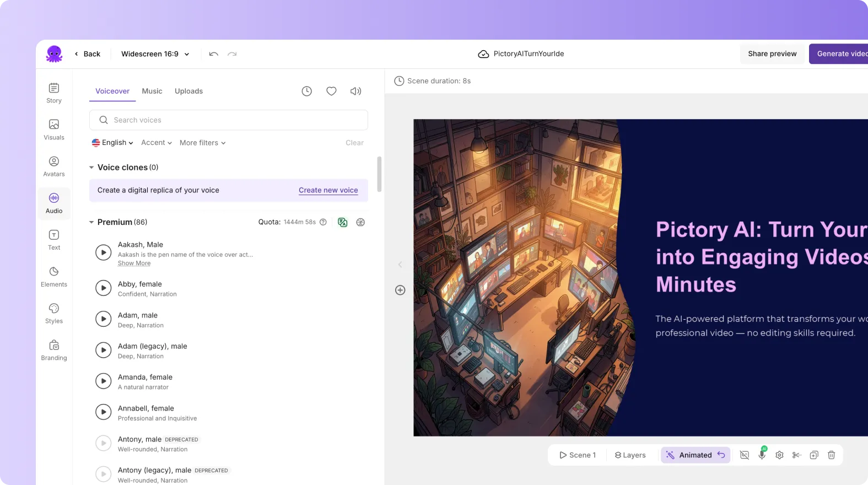Open the Layers tab in scene toolbar
868x485 pixels.
coord(630,455)
